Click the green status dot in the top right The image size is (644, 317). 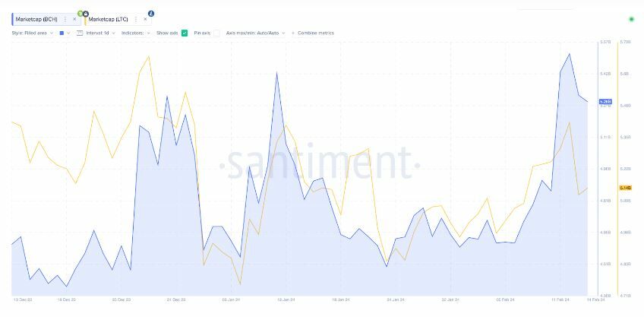pyautogui.click(x=631, y=19)
